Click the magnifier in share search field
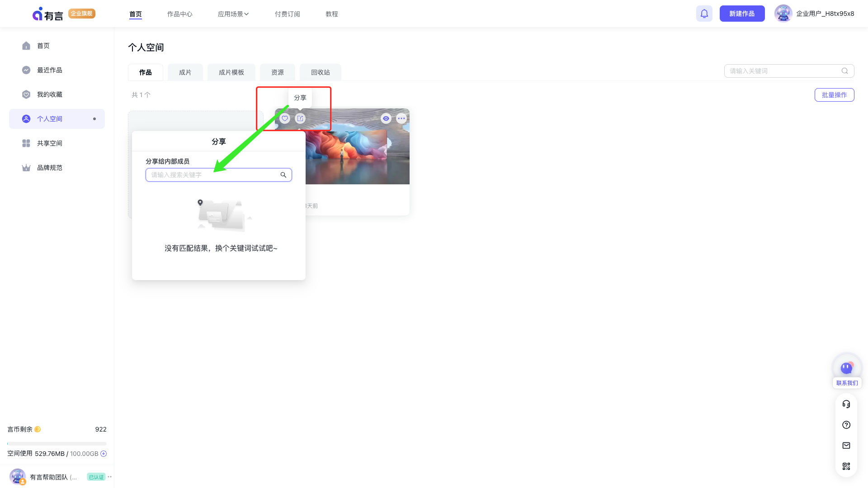 pyautogui.click(x=283, y=175)
